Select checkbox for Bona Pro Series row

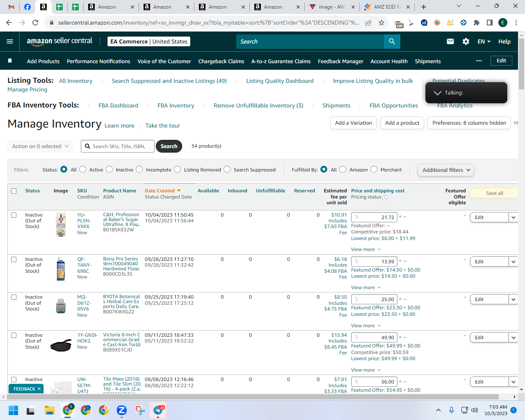coord(14,259)
